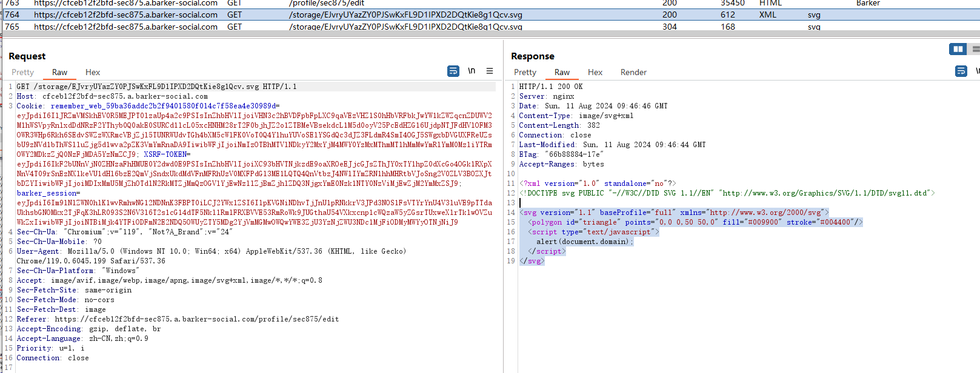Click the Sec-Ch-Ua-Mobile header line

coord(59,242)
